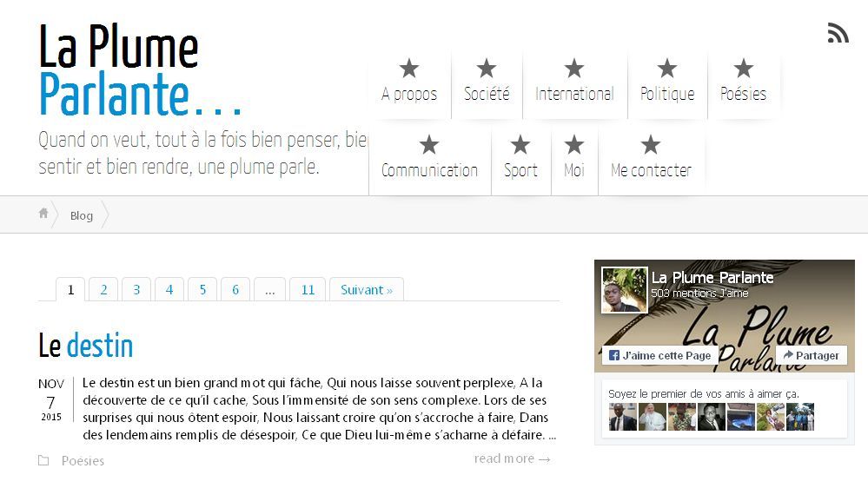This screenshot has height=488, width=868.
Task: Click the Suivant next page link
Action: pos(366,290)
